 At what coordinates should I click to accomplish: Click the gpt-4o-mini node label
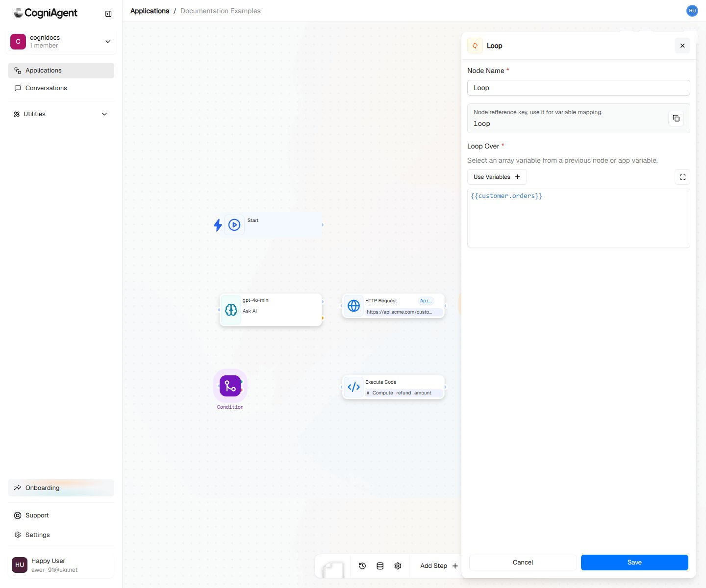[x=256, y=300]
